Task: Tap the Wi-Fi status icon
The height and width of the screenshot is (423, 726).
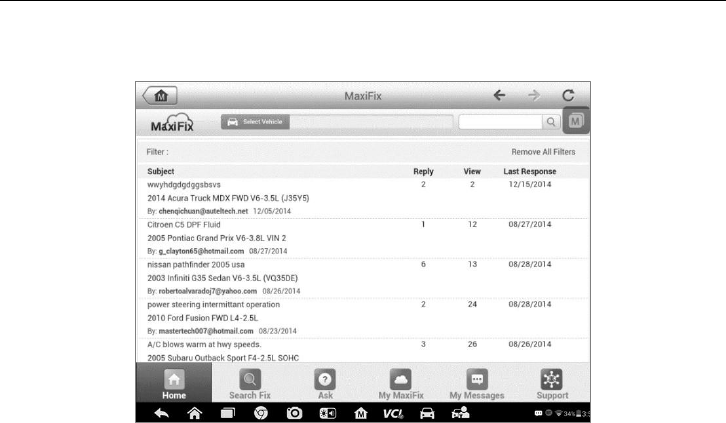Action: (559, 413)
